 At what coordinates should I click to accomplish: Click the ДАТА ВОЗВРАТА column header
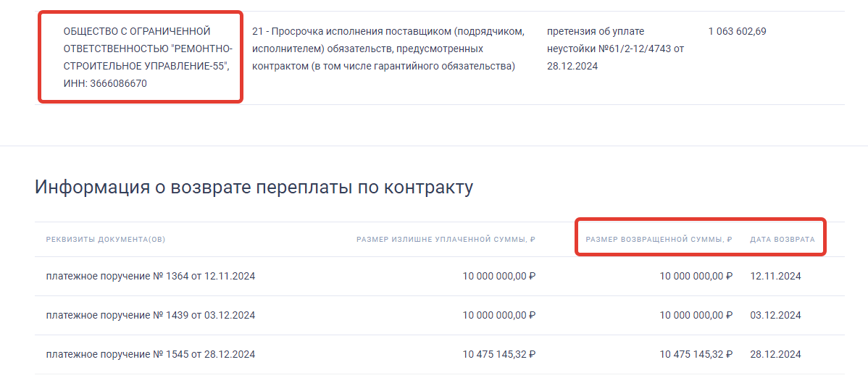pyautogui.click(x=782, y=240)
